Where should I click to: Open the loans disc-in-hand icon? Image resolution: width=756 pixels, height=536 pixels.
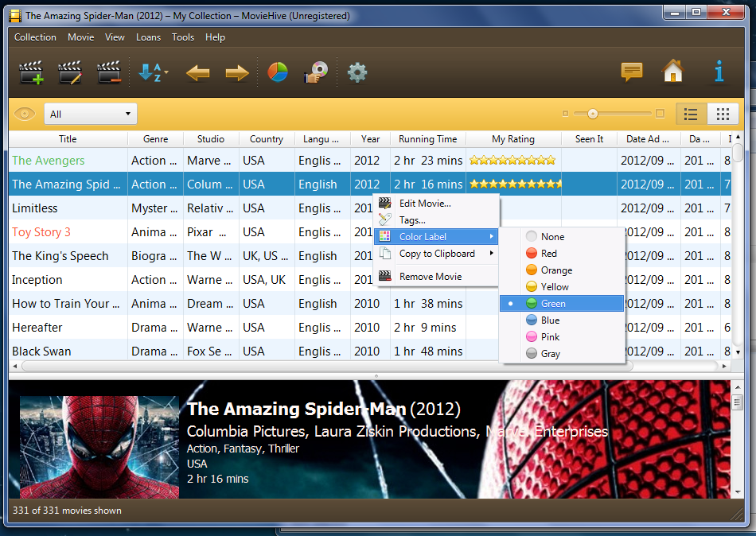click(x=316, y=73)
